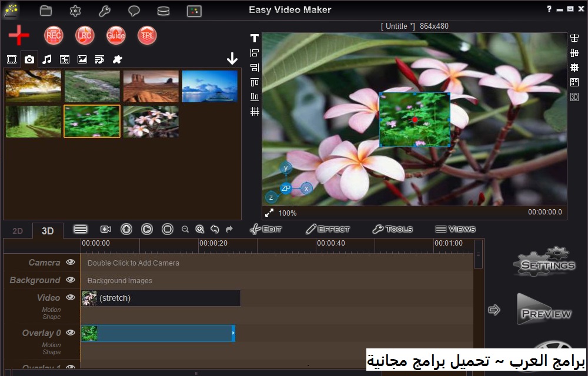The height and width of the screenshot is (376, 588).
Task: Open the TPL templates tool
Action: click(x=147, y=35)
